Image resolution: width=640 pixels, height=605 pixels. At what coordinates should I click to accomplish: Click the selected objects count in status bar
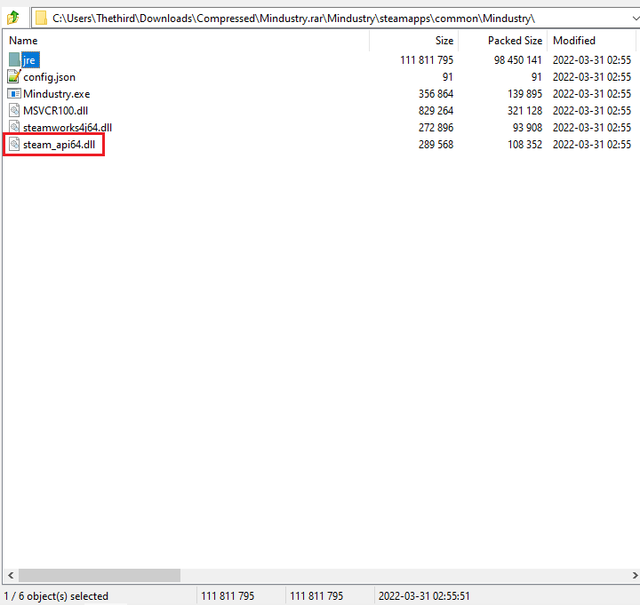(x=57, y=596)
